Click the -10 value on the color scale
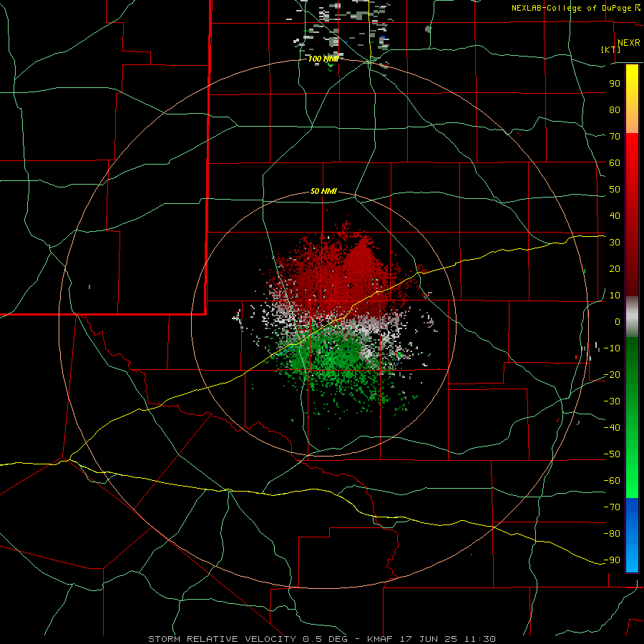This screenshot has height=644, width=644. click(x=612, y=348)
